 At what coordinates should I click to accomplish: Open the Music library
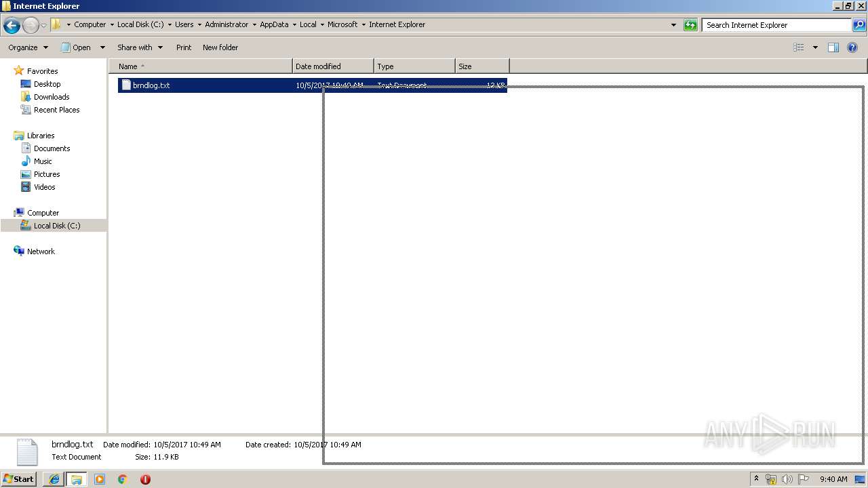(43, 161)
